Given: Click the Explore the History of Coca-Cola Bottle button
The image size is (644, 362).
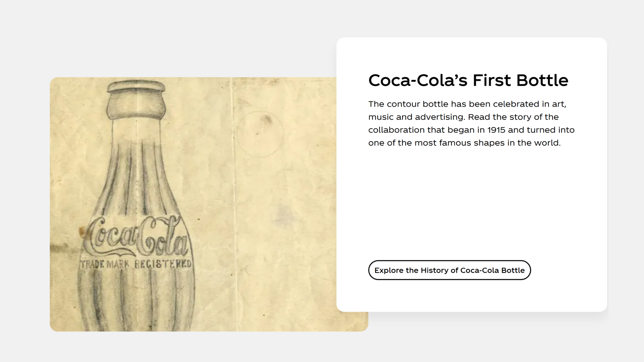Looking at the screenshot, I should 449,270.
